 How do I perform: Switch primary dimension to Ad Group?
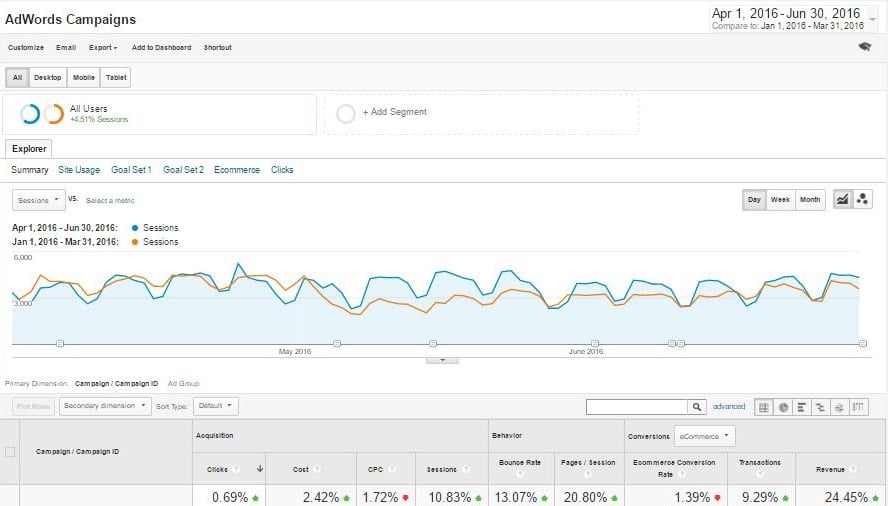(x=183, y=384)
